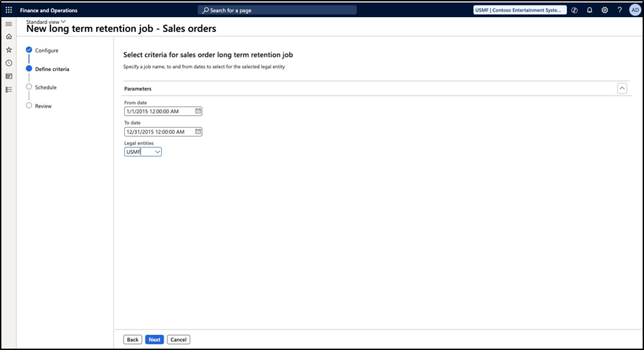The image size is (644, 350).
Task: Open the notifications bell
Action: [x=589, y=10]
